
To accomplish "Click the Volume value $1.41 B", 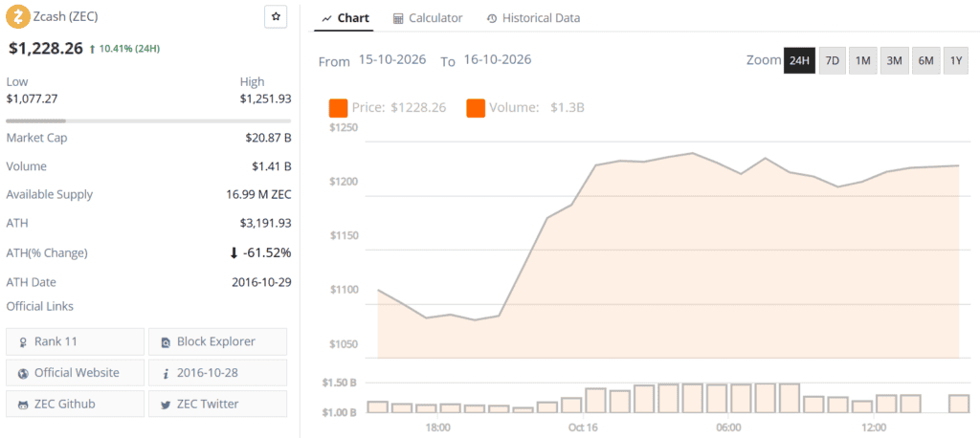I will tap(271, 166).
